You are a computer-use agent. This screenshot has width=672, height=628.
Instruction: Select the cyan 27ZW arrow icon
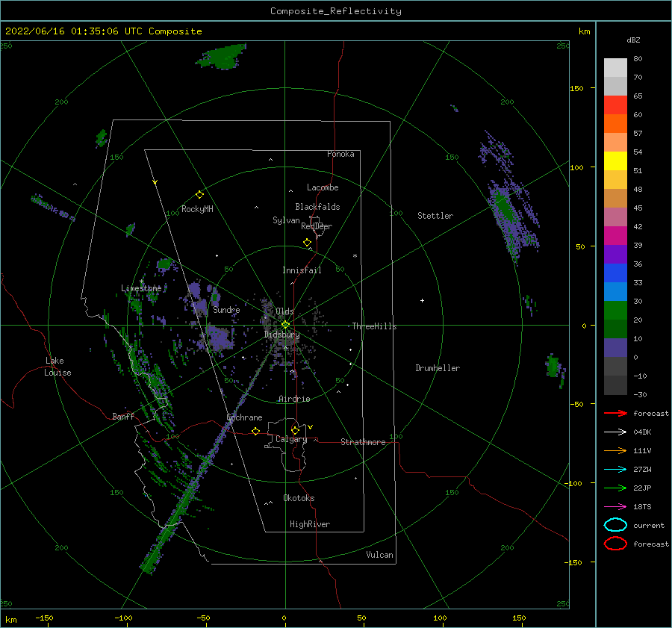(x=615, y=469)
